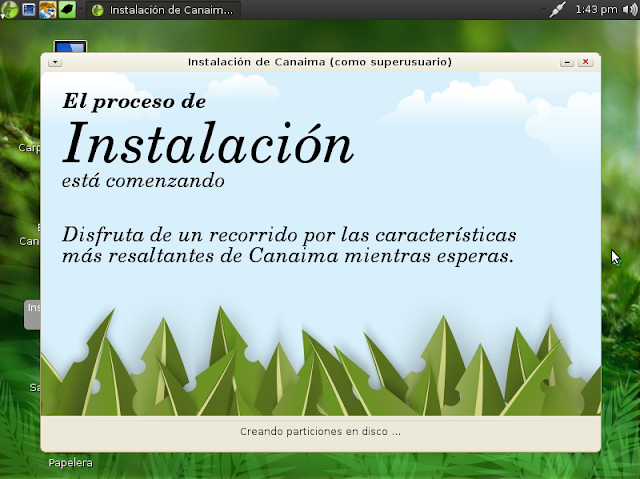Image resolution: width=640 pixels, height=479 pixels.
Task: Click the installer title bar text
Action: tap(320, 62)
